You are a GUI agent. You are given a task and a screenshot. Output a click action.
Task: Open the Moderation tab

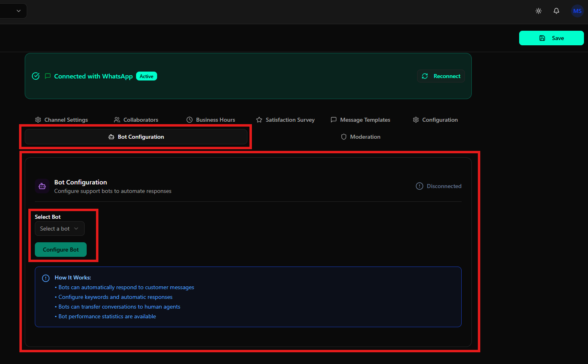[360, 137]
